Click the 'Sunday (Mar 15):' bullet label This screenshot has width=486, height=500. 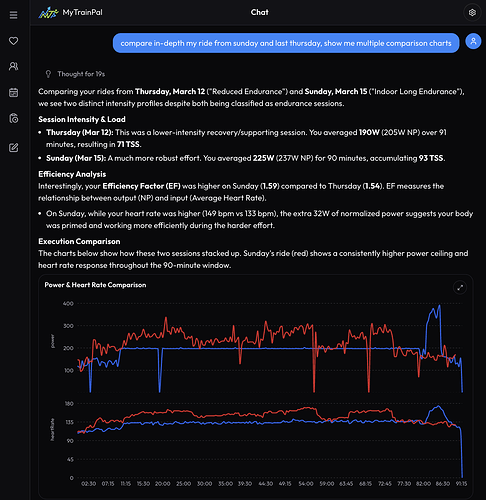pos(76,158)
